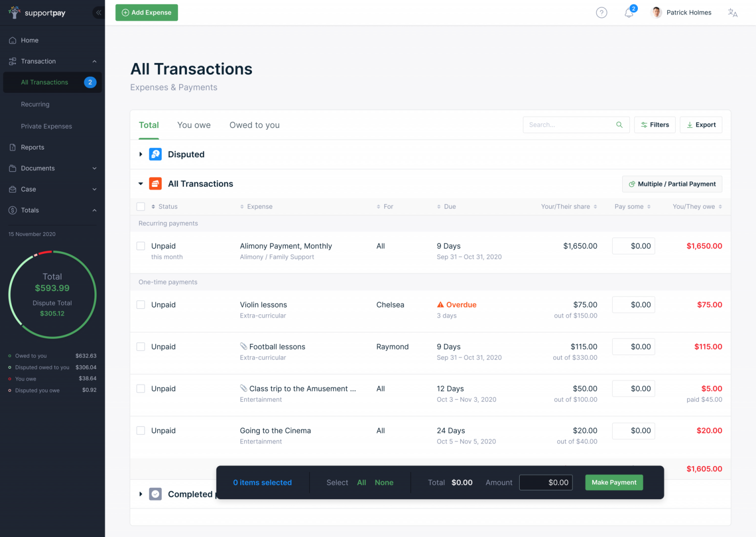Screen dimensions: 756x537
Task: Click the help question mark icon
Action: point(601,12)
